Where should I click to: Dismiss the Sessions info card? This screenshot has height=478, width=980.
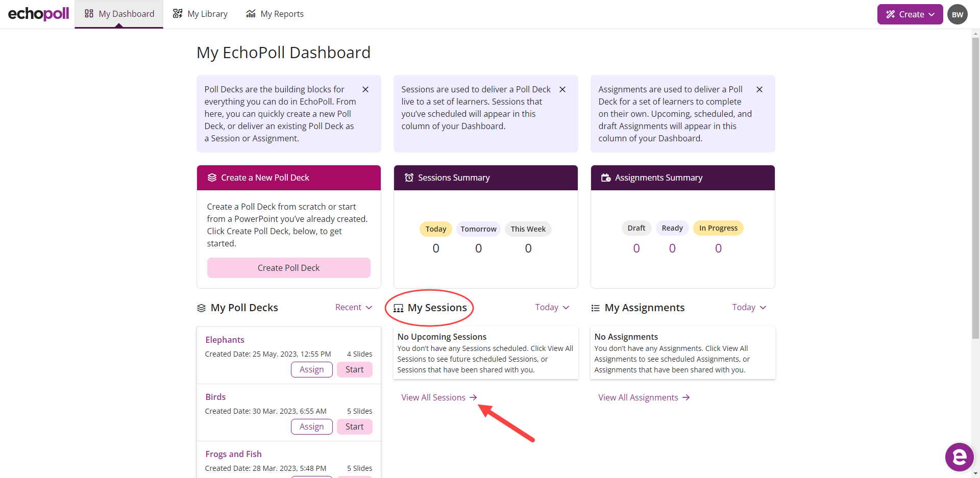tap(562, 89)
